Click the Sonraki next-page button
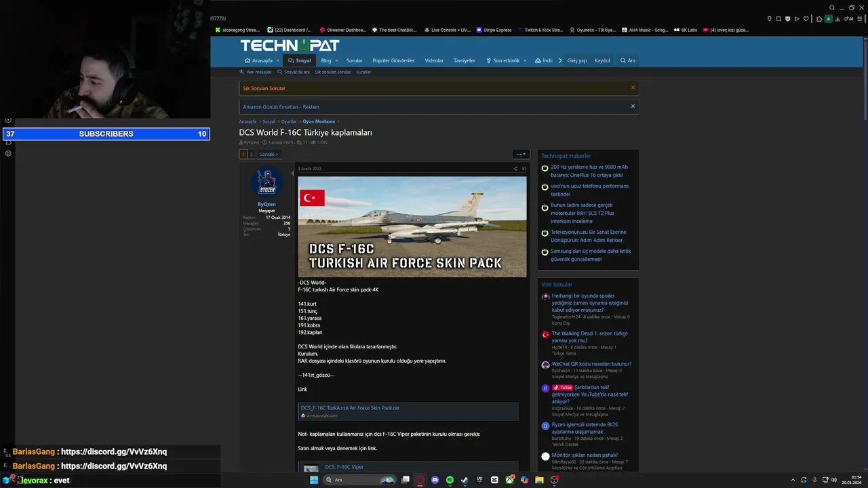The height and width of the screenshot is (488, 868). pos(269,154)
